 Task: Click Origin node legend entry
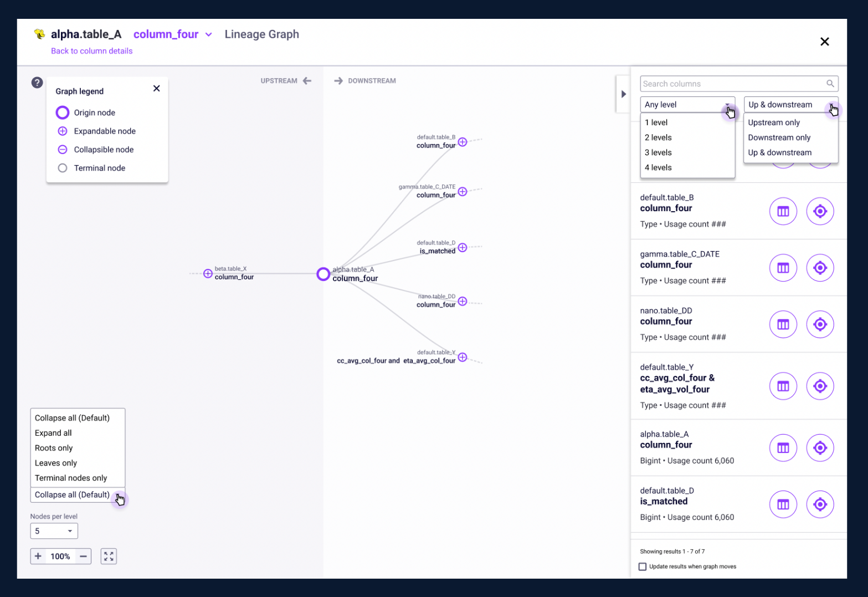tap(86, 113)
